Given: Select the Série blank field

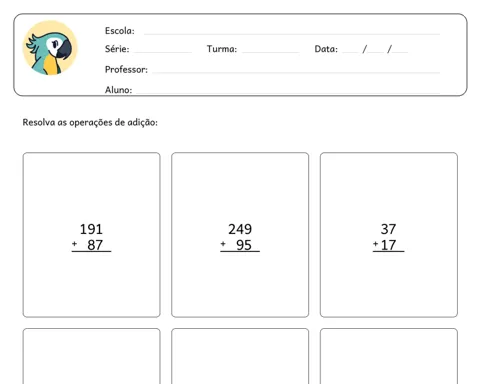Looking at the screenshot, I should click(x=163, y=52).
